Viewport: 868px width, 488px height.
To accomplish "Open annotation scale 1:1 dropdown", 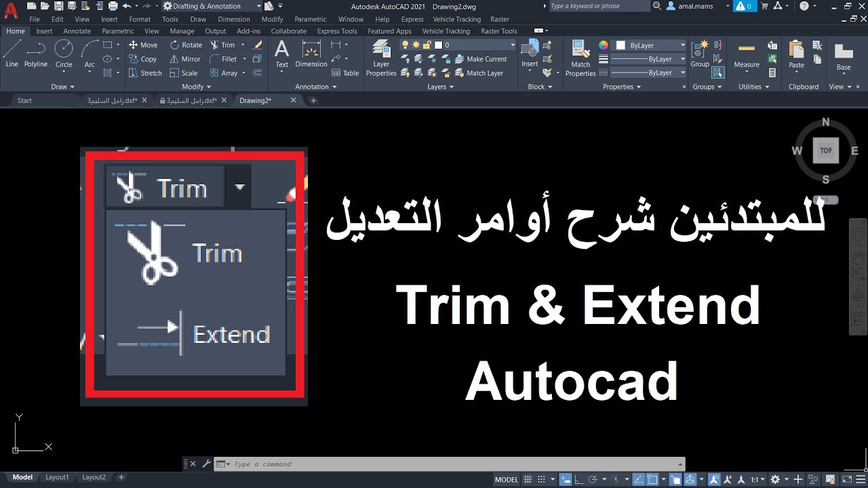I will [x=757, y=479].
